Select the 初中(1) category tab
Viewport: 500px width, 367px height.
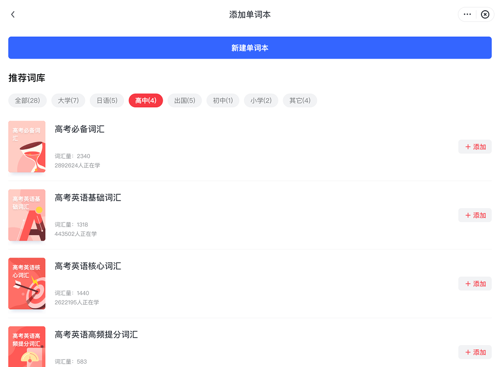[223, 100]
